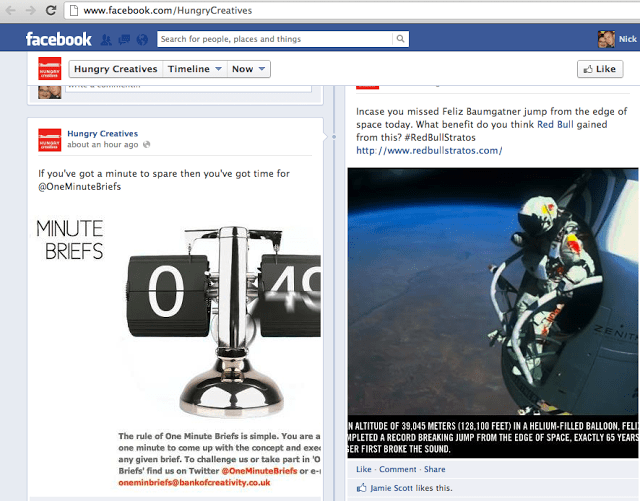Open the redbullstratos.com link
This screenshot has height=501, width=640.
pos(428,151)
